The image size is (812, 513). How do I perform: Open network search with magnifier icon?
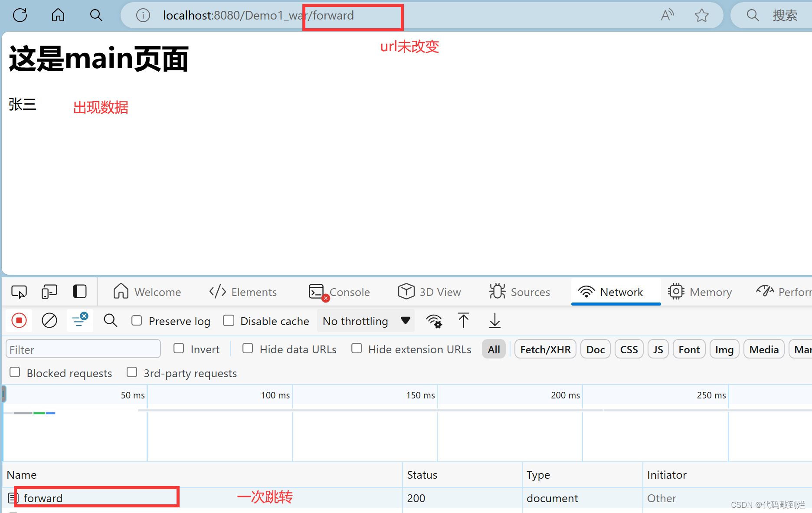coord(111,321)
